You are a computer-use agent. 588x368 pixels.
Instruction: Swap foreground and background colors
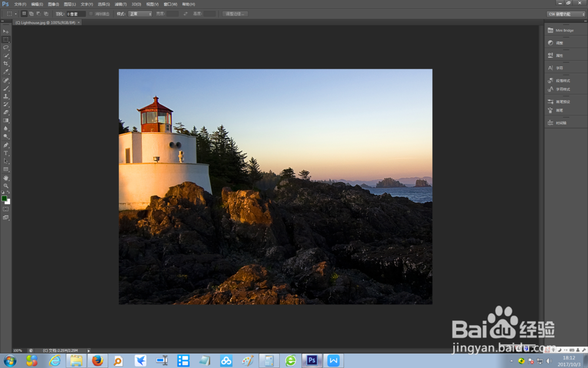[8, 193]
